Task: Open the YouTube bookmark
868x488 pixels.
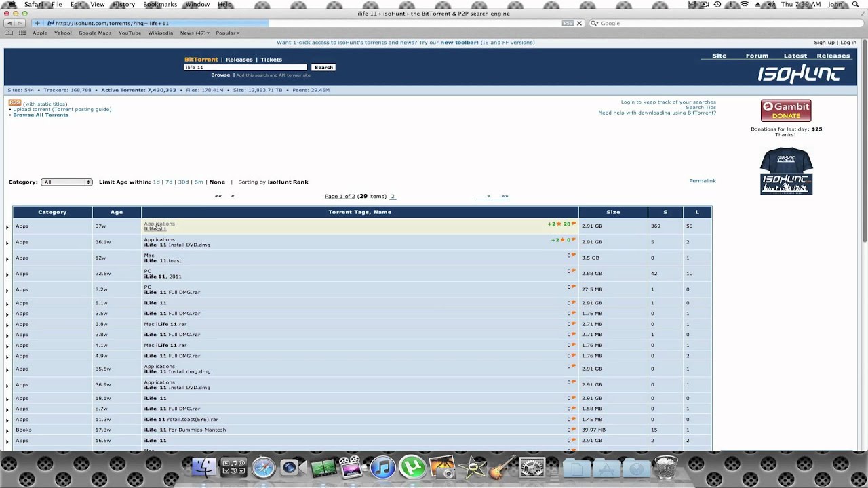Action: pos(130,33)
